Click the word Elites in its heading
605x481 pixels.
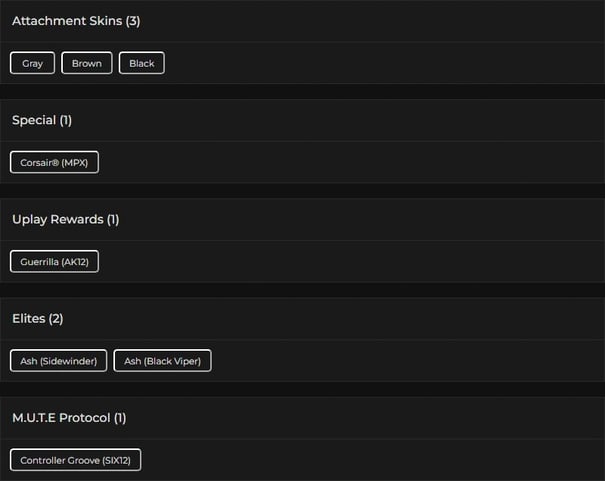pos(28,318)
